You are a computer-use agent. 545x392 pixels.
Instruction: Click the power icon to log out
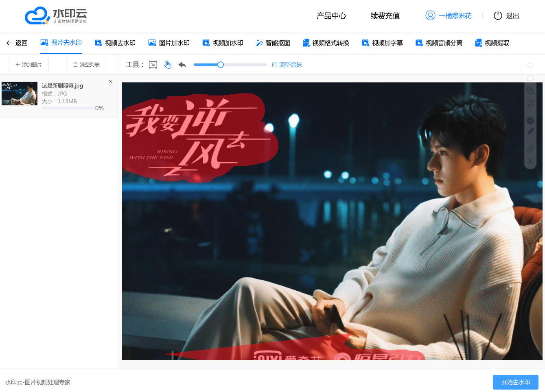[x=498, y=16]
